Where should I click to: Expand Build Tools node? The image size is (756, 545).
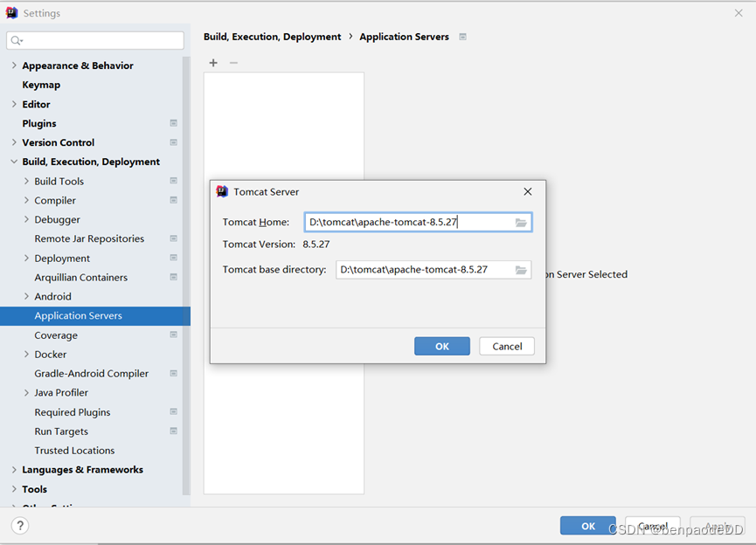click(x=26, y=181)
